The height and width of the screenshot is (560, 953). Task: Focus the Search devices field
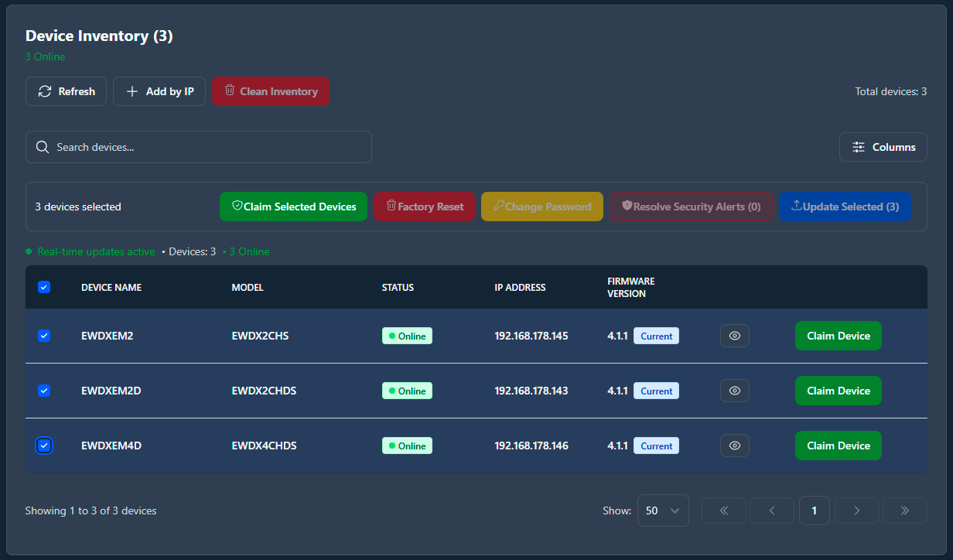[x=199, y=147]
